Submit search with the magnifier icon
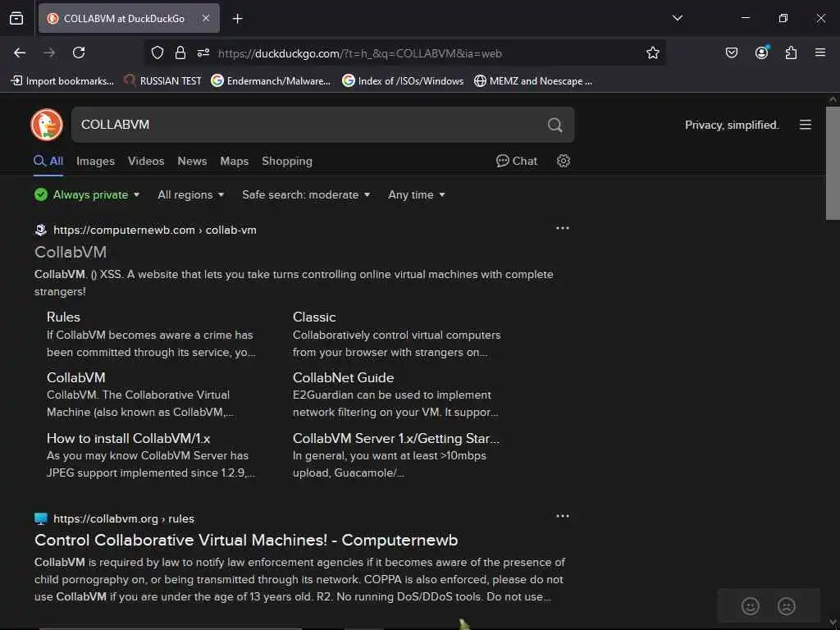 [555, 125]
